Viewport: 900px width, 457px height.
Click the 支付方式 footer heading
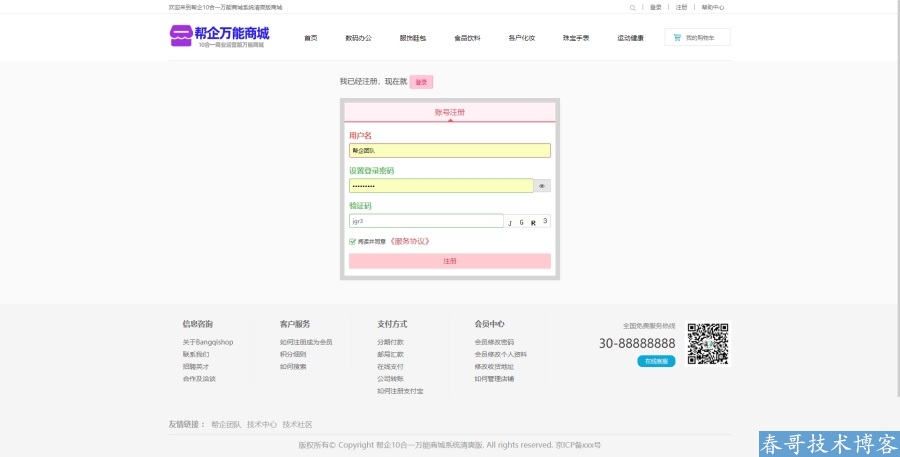(392, 324)
